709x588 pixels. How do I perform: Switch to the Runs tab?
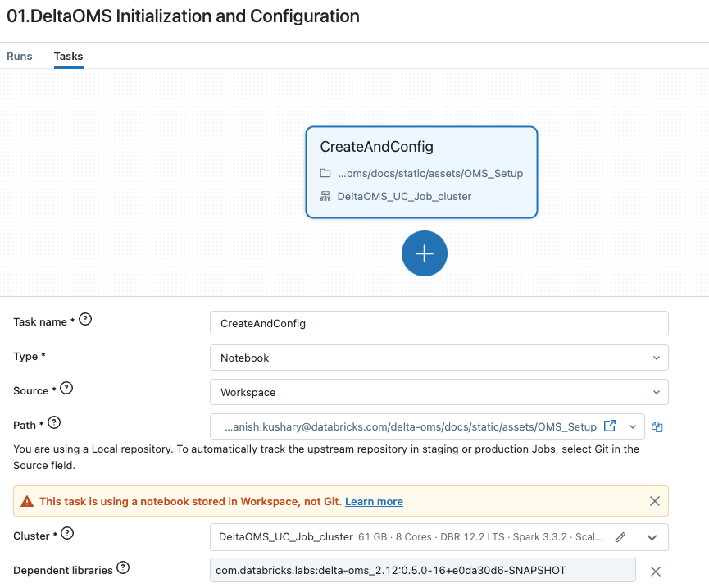(20, 57)
